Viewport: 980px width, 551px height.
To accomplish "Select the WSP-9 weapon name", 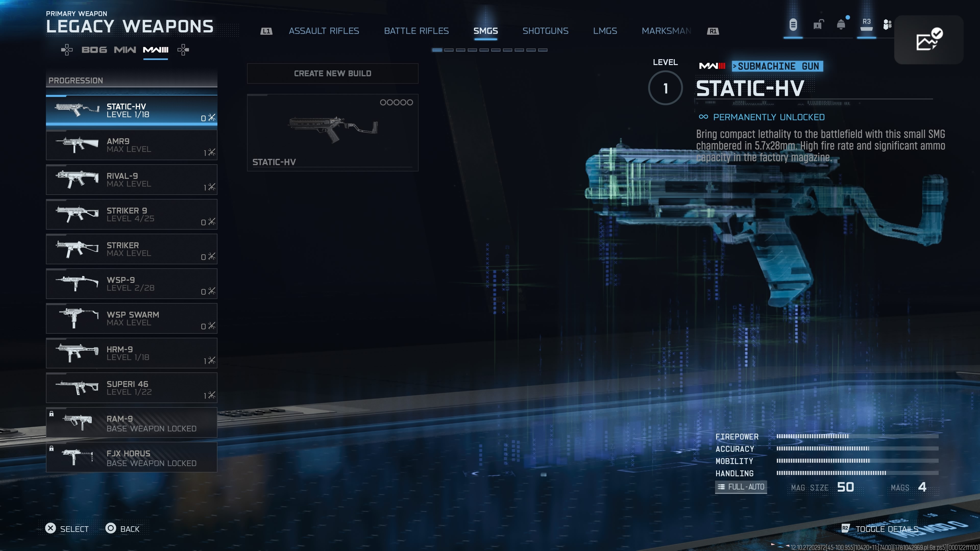I will point(121,280).
